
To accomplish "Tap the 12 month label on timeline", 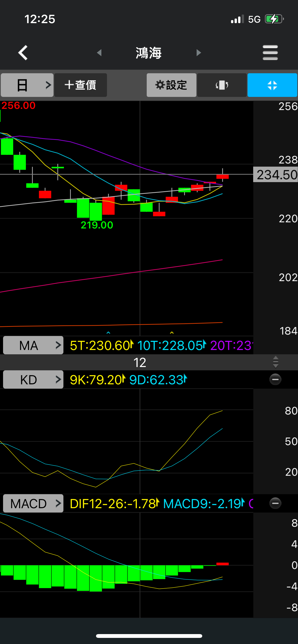I will 140,362.
